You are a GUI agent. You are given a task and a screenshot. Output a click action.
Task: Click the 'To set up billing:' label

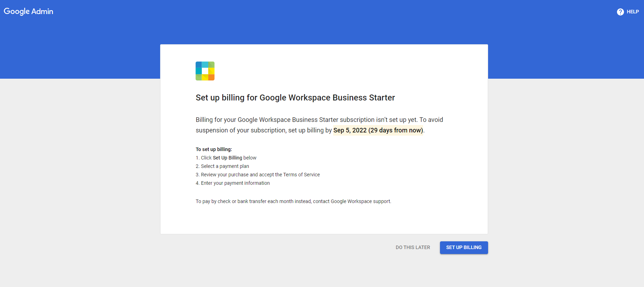coord(214,149)
